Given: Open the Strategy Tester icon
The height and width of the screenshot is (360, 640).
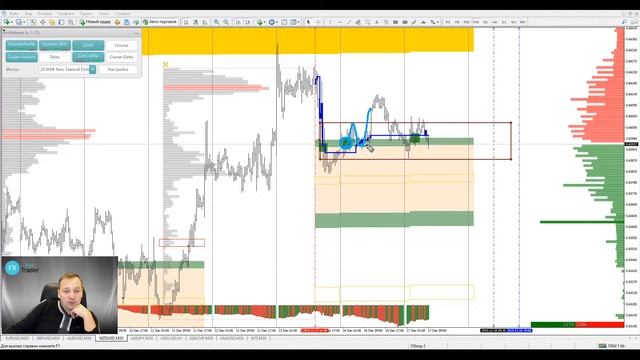Looking at the screenshot, I should click(71, 22).
